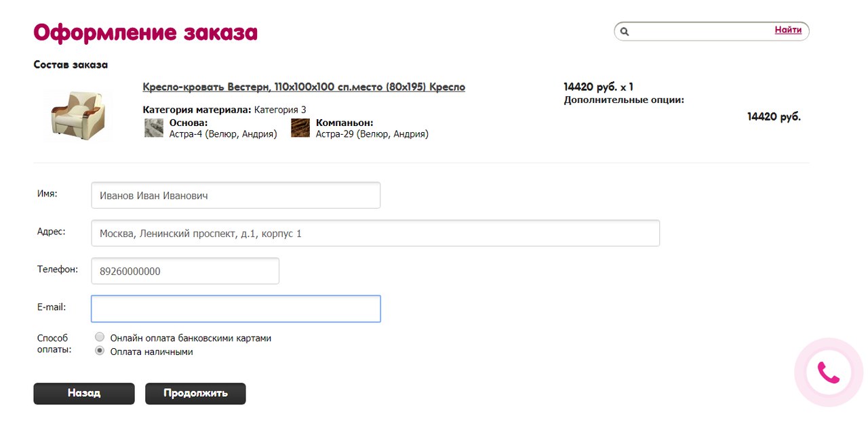Image resolution: width=868 pixels, height=422 pixels.
Task: Click the Оформление заказа page heading
Action: [x=145, y=32]
